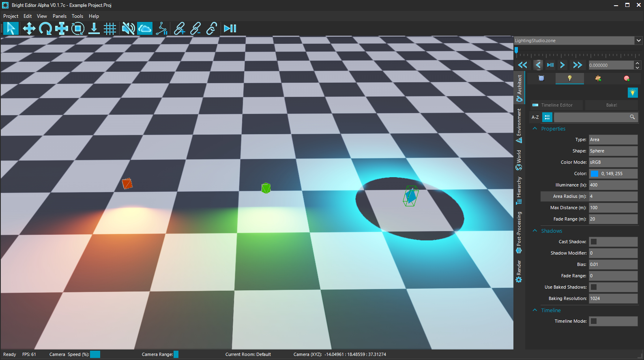644x360 pixels.
Task: Toggle the muted sound speaker icon
Action: [128, 28]
